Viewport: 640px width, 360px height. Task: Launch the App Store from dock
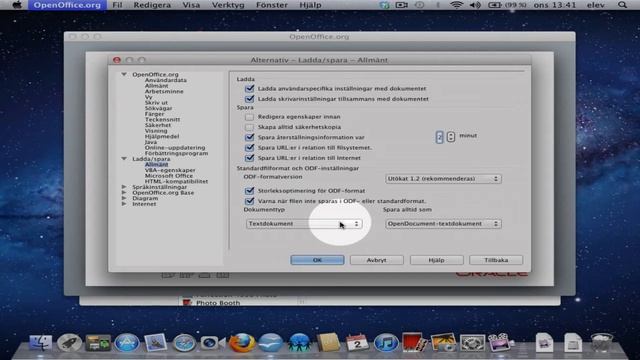(127, 342)
